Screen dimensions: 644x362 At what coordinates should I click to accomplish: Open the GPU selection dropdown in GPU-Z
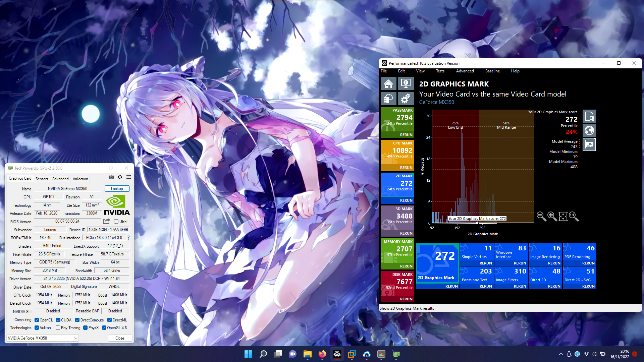[43, 338]
